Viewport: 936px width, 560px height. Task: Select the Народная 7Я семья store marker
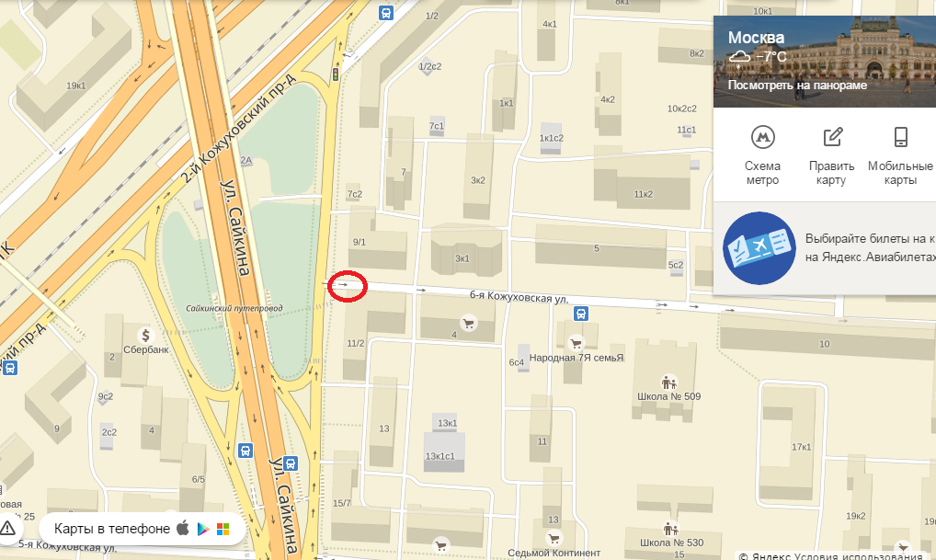coord(576,343)
